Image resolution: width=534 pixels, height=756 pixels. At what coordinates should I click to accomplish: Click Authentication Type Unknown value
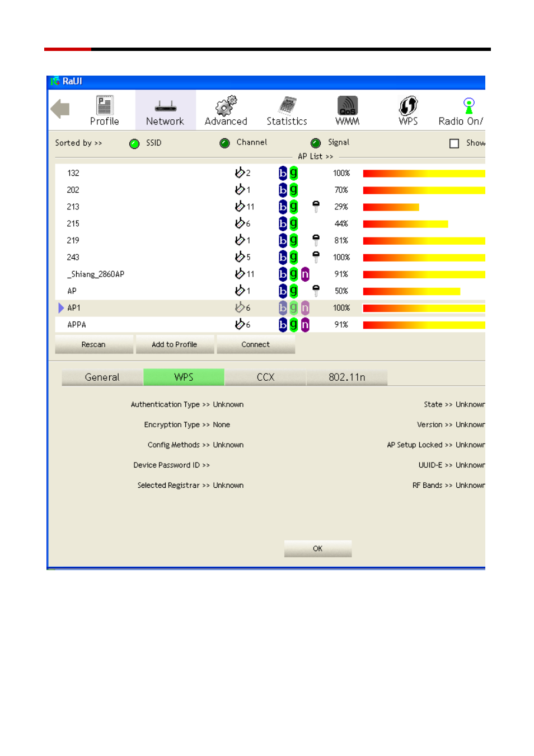[228, 404]
